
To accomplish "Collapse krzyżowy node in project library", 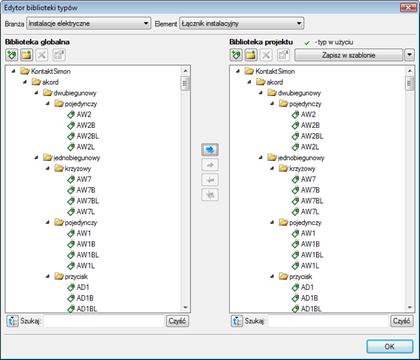I will pyautogui.click(x=272, y=168).
